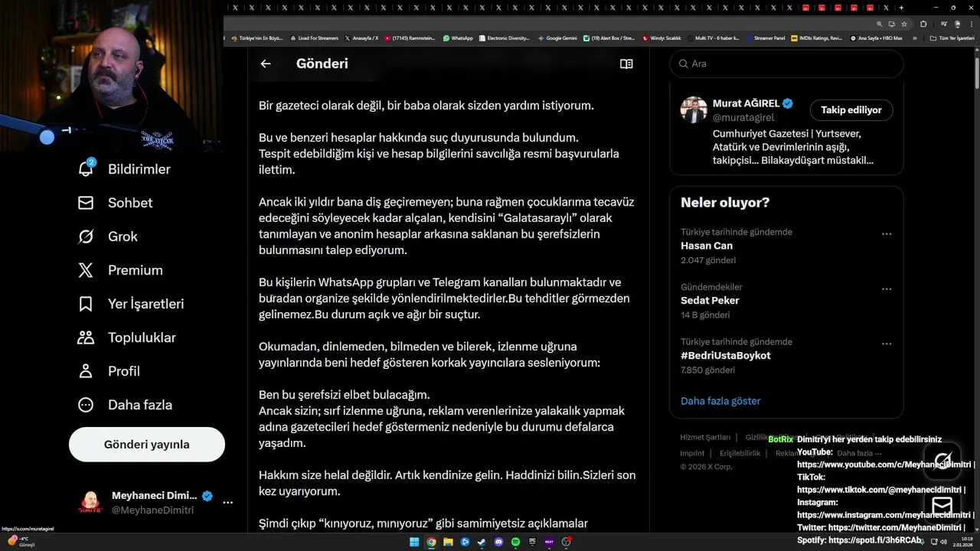
Task: Open Multi TV bookmark
Action: click(713, 38)
